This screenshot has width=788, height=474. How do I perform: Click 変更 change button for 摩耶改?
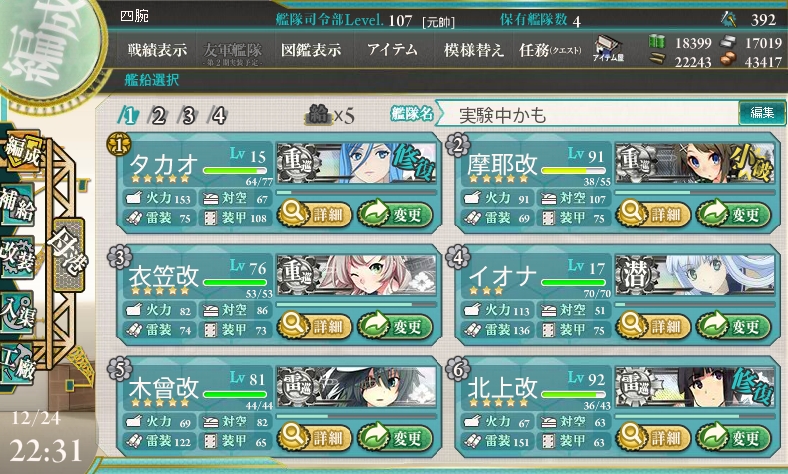734,214
